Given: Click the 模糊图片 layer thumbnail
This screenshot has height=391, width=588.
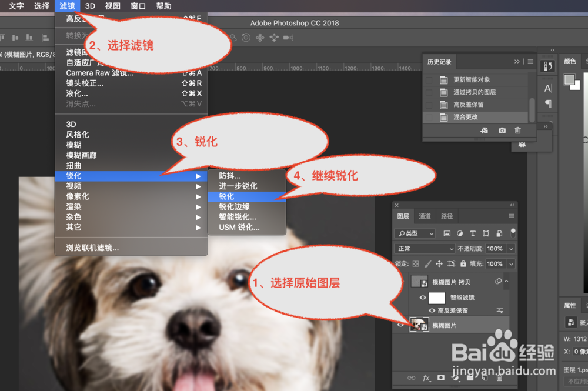Looking at the screenshot, I should [418, 324].
